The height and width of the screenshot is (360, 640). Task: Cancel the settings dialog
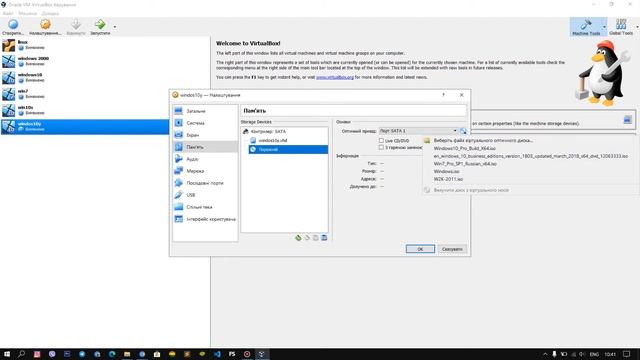coord(452,249)
